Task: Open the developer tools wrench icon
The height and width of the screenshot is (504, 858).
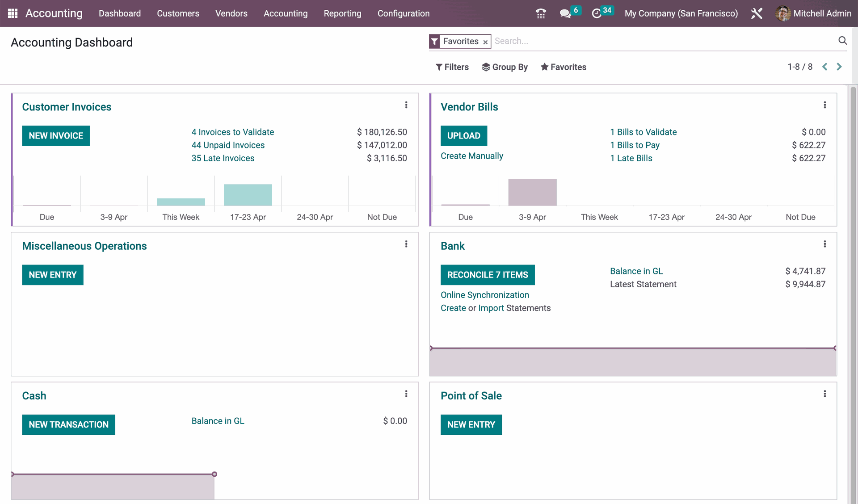Action: pyautogui.click(x=757, y=13)
